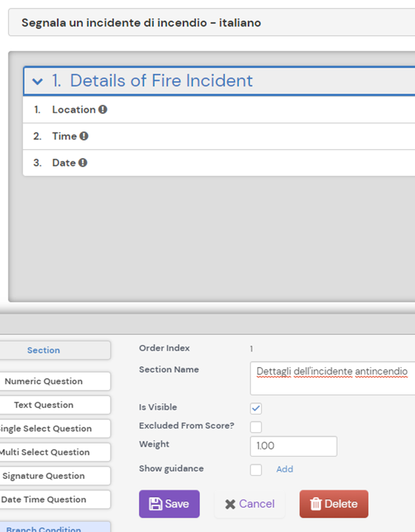Choose the Signature Question element
Screen dimensions: 415x532
pyautogui.click(x=44, y=476)
